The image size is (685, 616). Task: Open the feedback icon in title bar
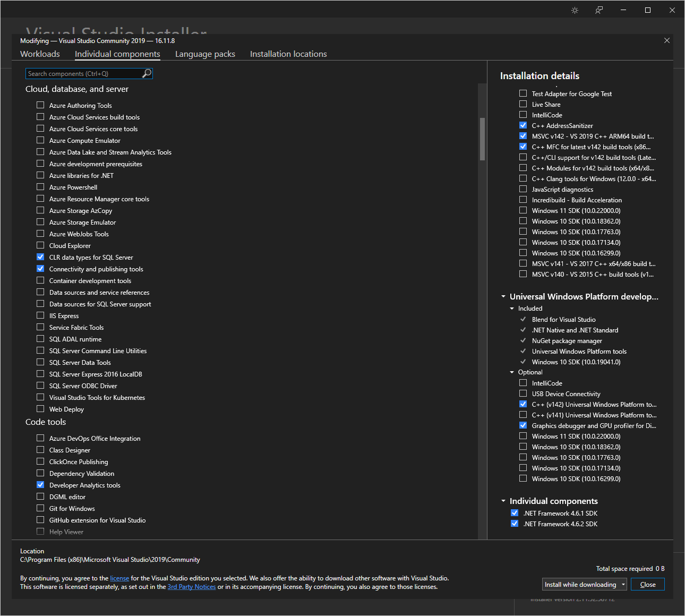click(x=599, y=10)
